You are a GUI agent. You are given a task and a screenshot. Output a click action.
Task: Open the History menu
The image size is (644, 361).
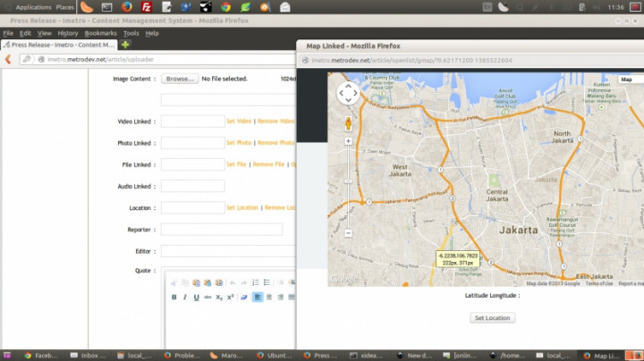click(68, 33)
